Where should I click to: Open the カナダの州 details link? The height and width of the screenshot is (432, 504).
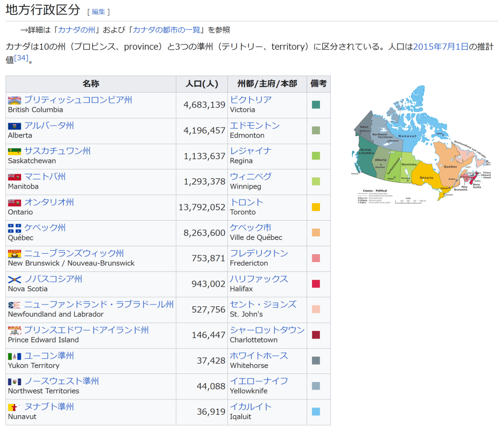[x=77, y=30]
